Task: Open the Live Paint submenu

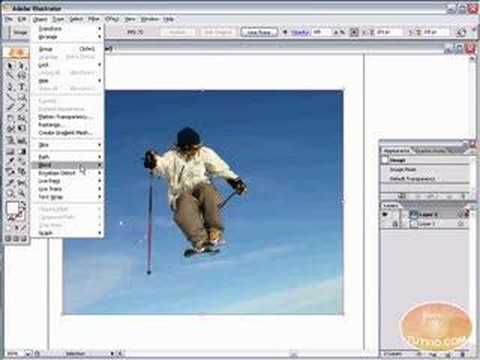Action: (67, 181)
